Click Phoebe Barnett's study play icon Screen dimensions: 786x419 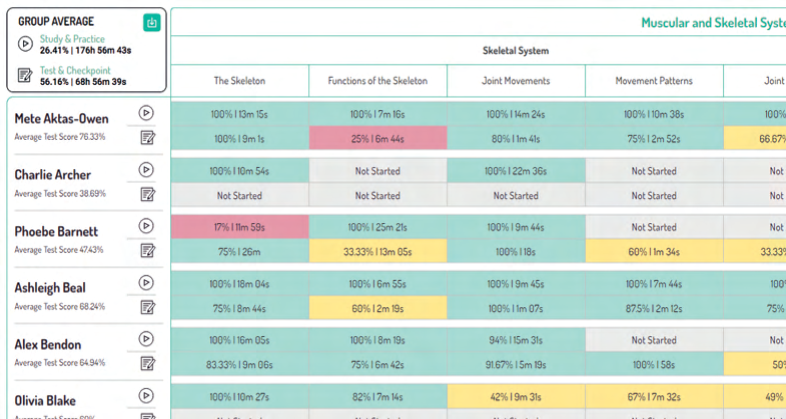click(146, 226)
